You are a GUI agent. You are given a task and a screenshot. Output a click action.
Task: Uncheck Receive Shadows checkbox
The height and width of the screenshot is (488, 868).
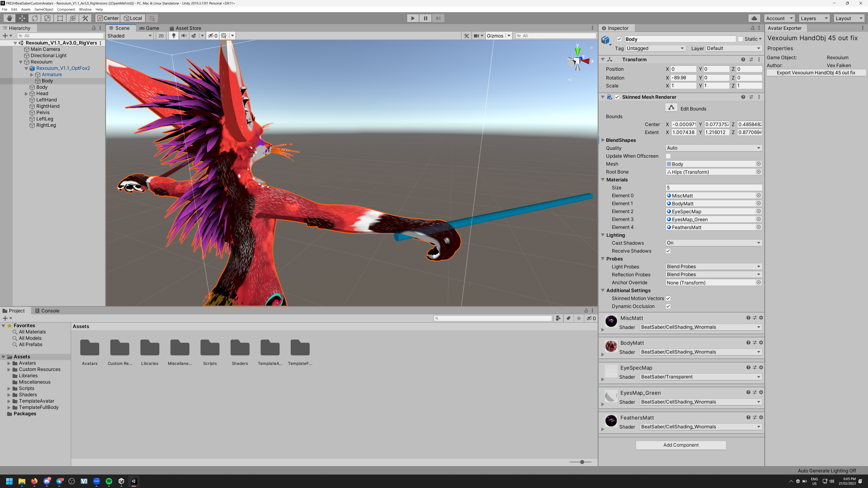click(668, 251)
